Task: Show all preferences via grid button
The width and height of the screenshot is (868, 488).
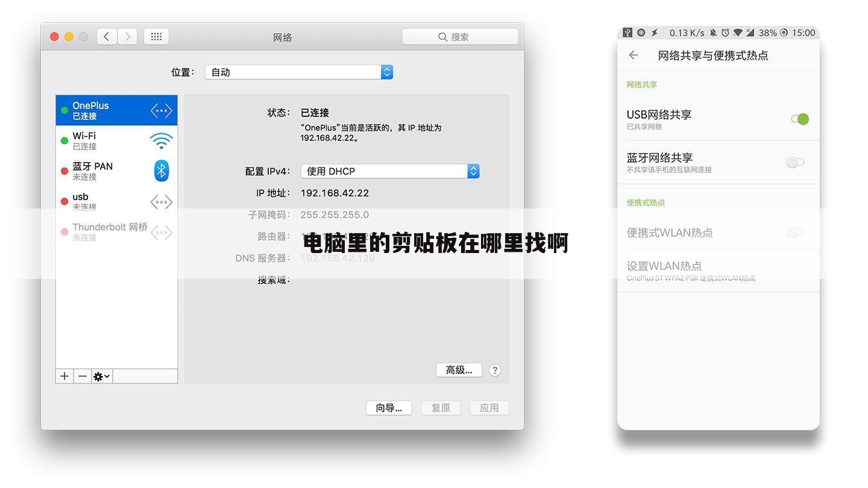Action: click(x=156, y=37)
